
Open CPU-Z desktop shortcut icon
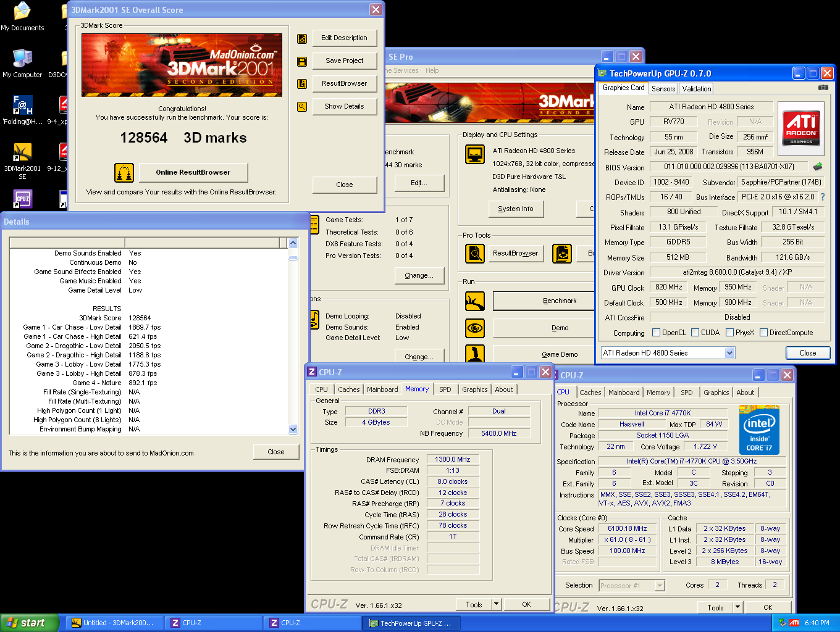22,199
